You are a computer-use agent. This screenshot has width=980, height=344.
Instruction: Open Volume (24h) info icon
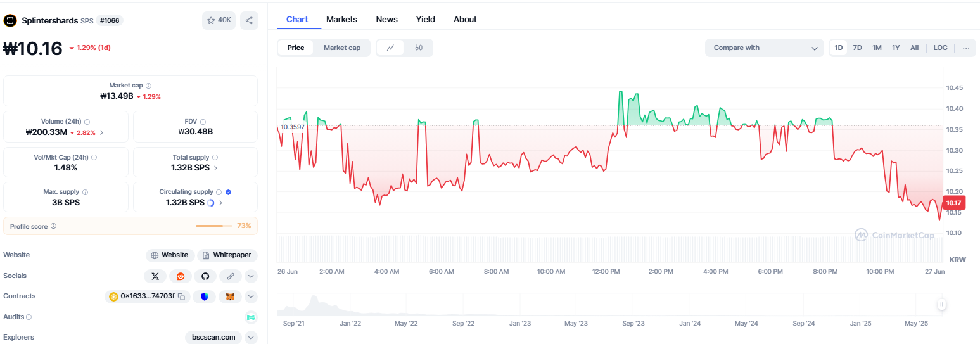pos(87,122)
